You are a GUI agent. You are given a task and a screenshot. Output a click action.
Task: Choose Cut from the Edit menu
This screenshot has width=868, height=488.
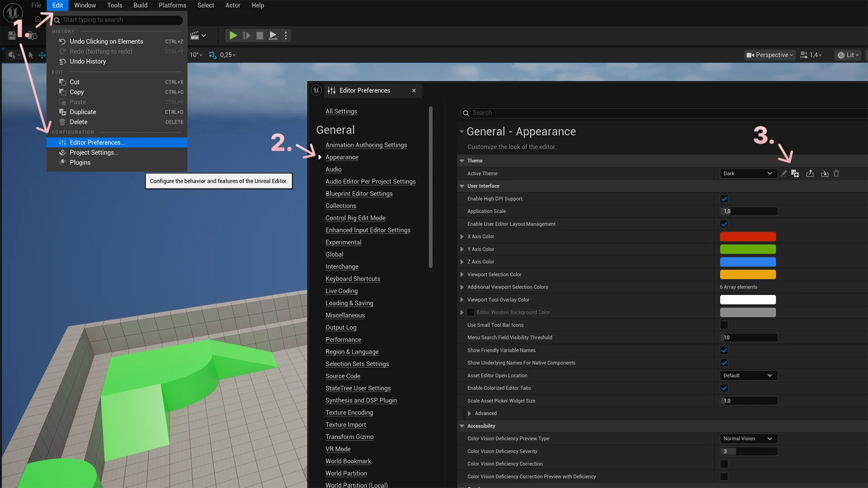(x=117, y=82)
